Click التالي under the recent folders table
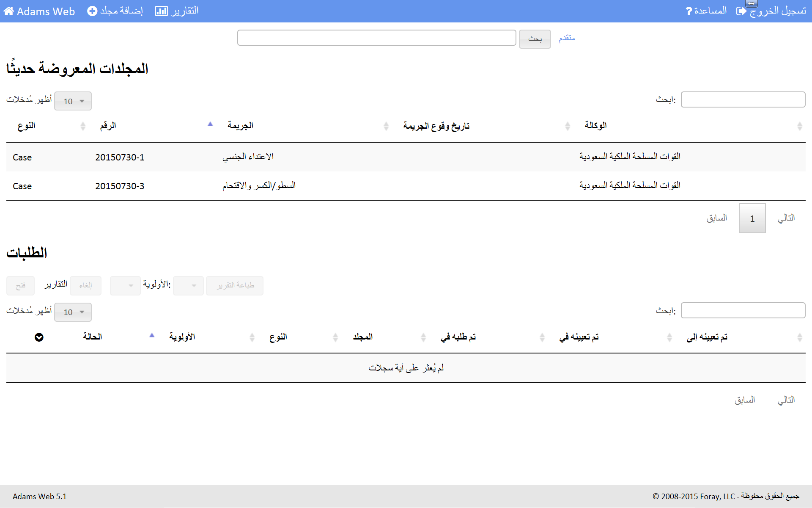 tap(786, 218)
